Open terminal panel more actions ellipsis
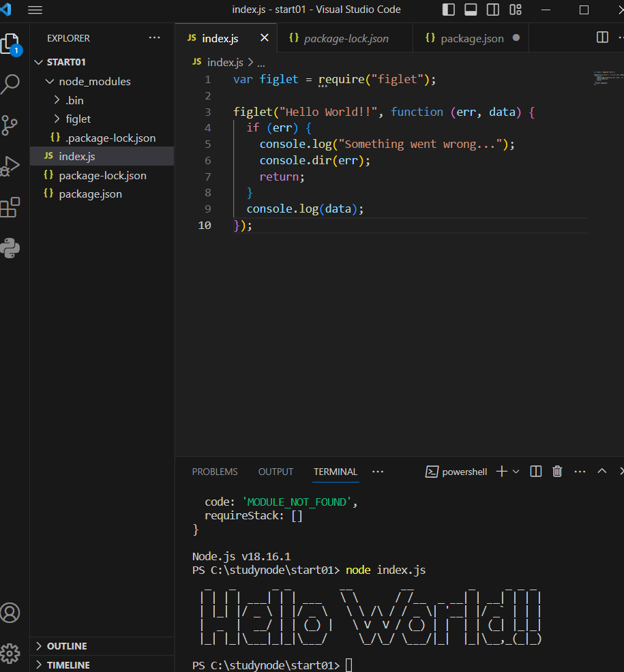 tap(580, 472)
